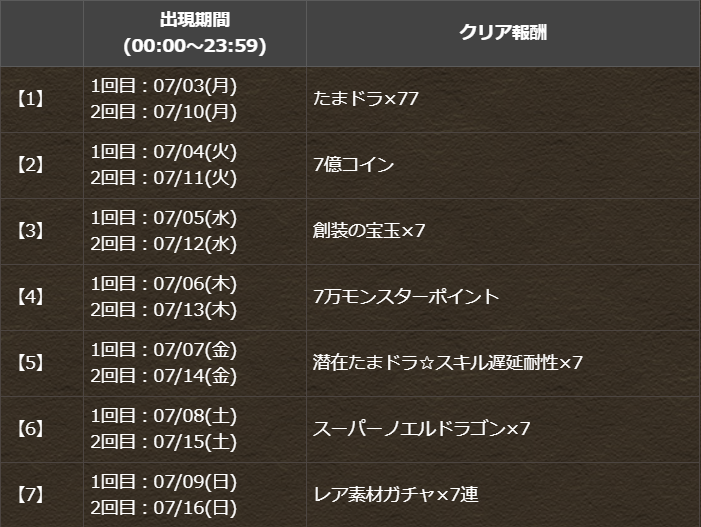
Task: Select the スーパーノエルドラゴン×7 reward
Action: 422,429
